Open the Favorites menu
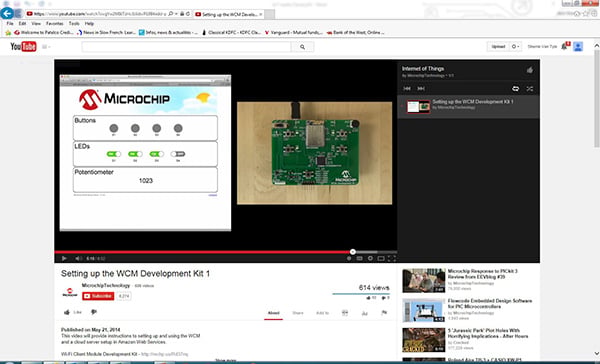 click(55, 23)
